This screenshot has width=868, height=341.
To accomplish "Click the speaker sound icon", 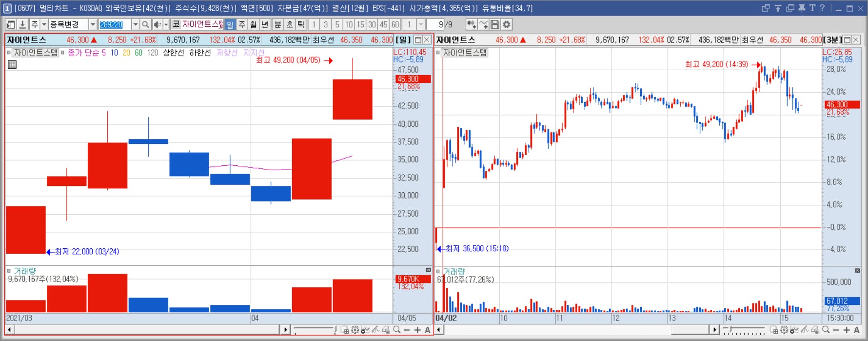I will pyautogui.click(x=157, y=24).
